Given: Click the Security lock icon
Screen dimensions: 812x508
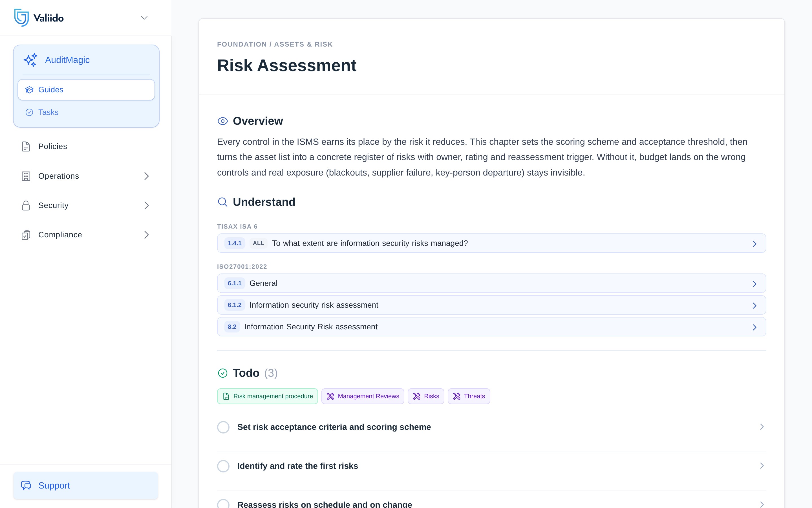Looking at the screenshot, I should [26, 205].
